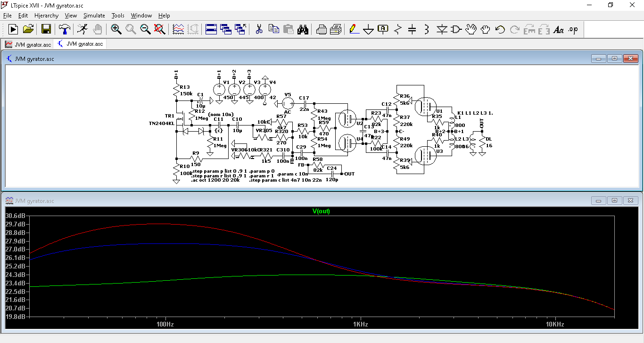
Task: Click the schematic window title bar icon
Action: [9, 59]
